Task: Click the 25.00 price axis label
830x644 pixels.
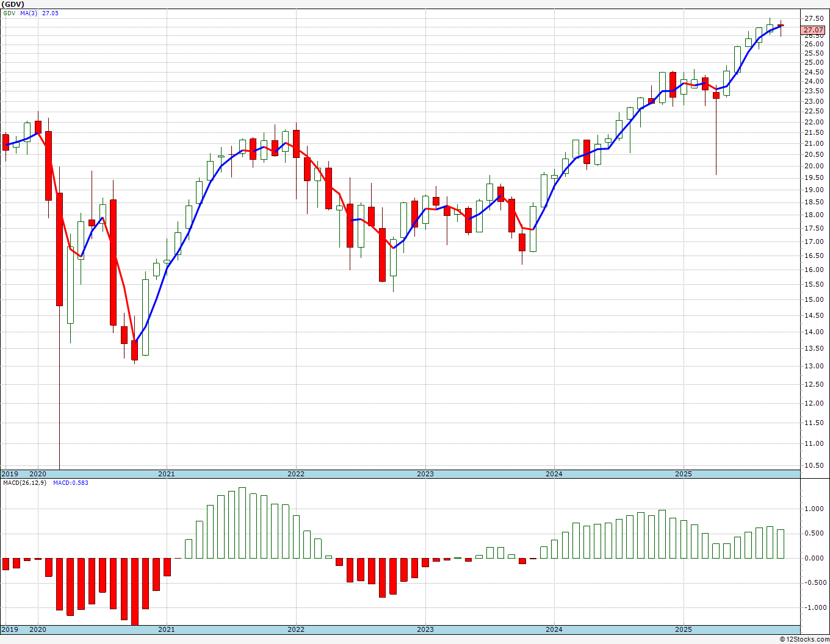Action: [x=814, y=62]
